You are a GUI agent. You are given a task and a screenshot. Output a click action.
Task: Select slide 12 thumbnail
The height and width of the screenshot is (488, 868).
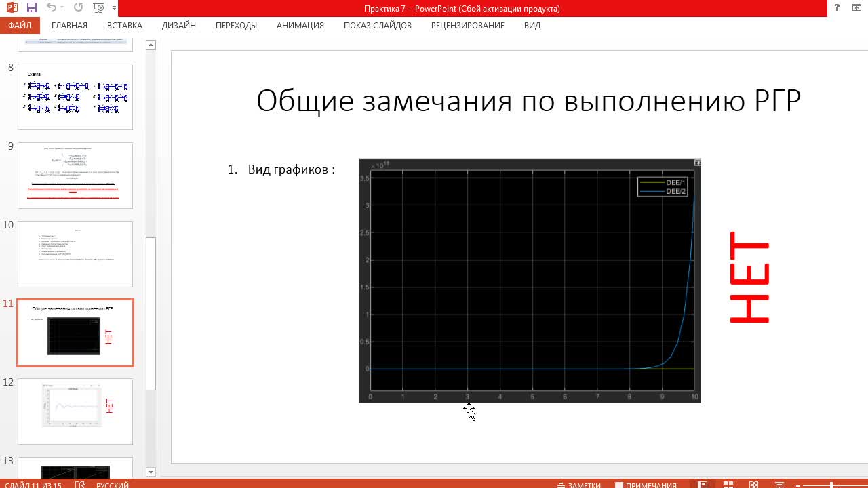75,411
